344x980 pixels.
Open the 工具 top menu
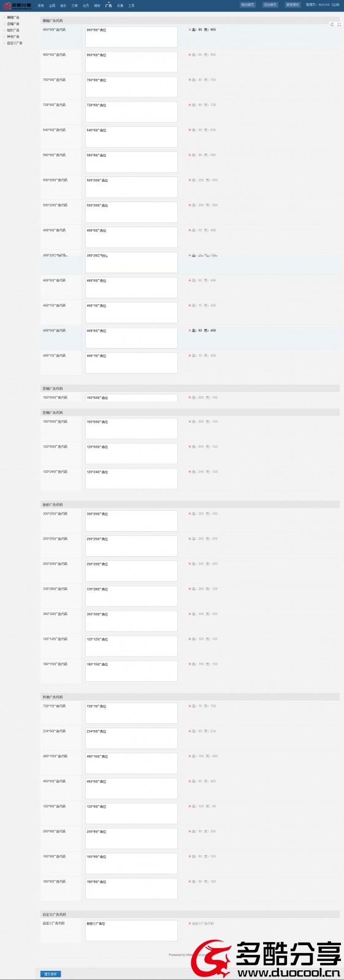coord(131,6)
